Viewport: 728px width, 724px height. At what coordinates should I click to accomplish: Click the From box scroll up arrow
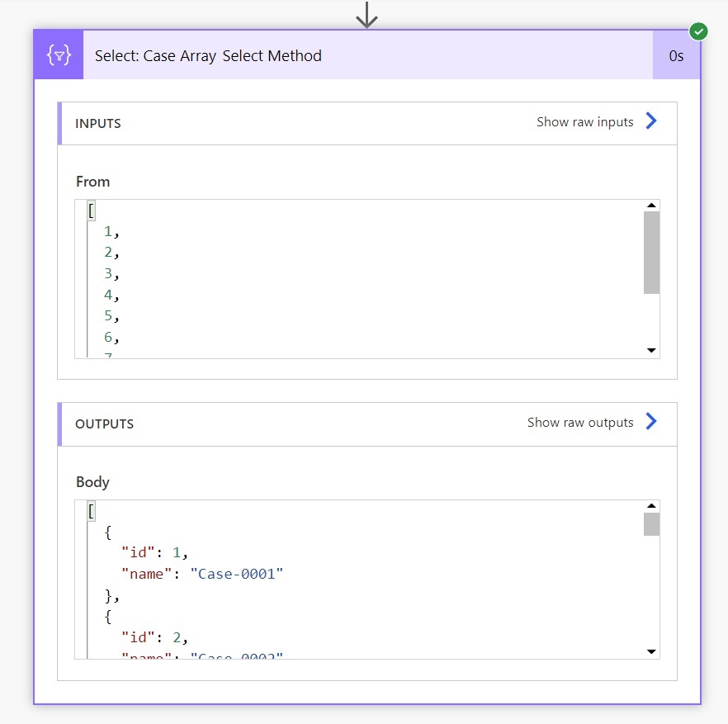tap(651, 206)
